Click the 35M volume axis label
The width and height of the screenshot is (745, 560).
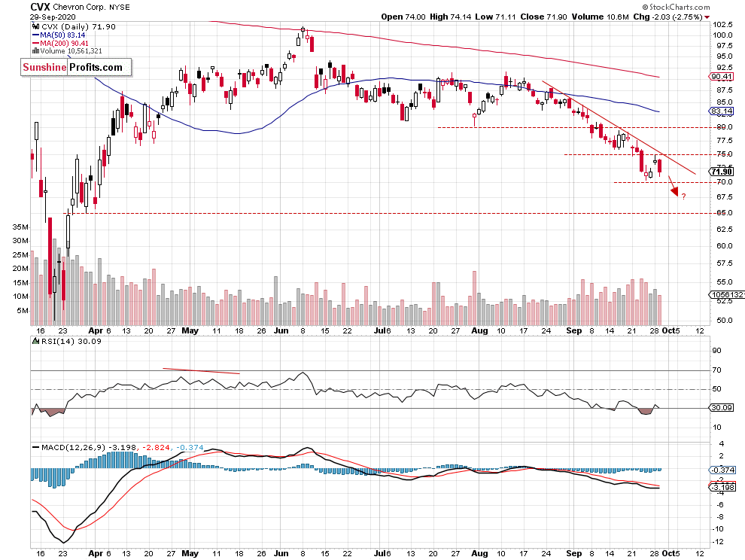[x=20, y=227]
